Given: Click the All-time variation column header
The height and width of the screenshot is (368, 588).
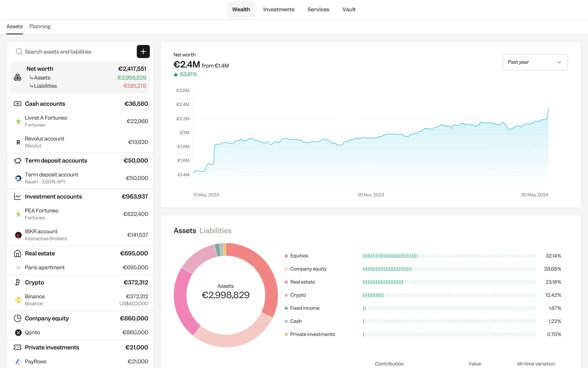Looking at the screenshot, I should tap(536, 364).
